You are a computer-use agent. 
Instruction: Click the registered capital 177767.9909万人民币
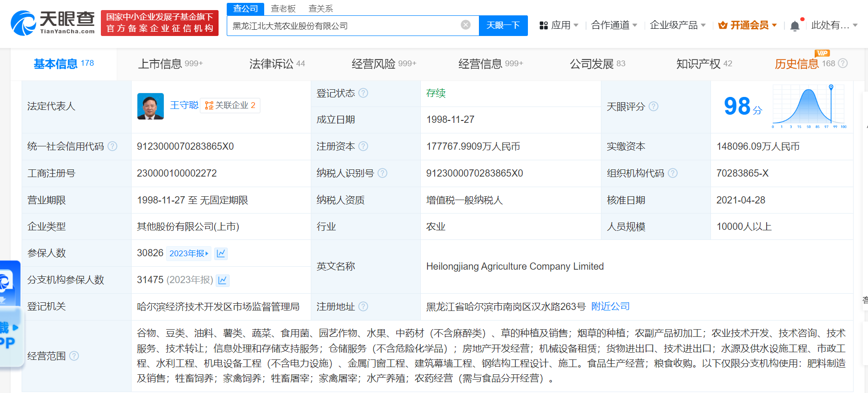(473, 146)
